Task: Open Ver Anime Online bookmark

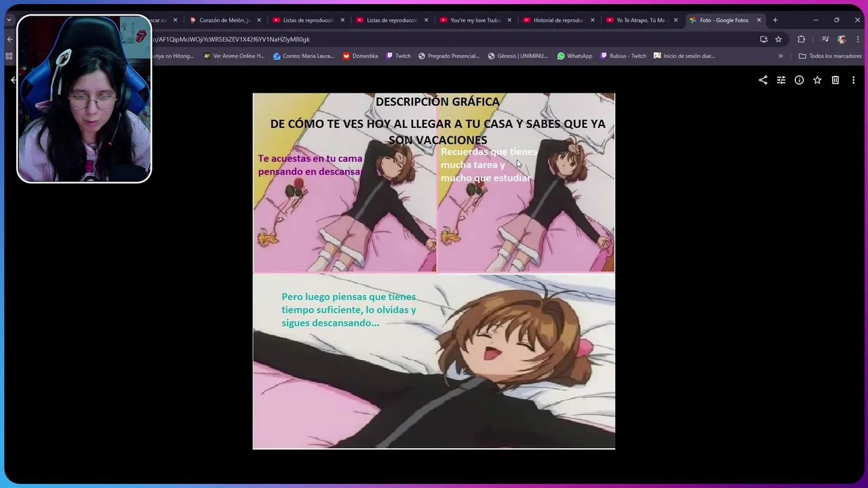Action: click(x=234, y=56)
